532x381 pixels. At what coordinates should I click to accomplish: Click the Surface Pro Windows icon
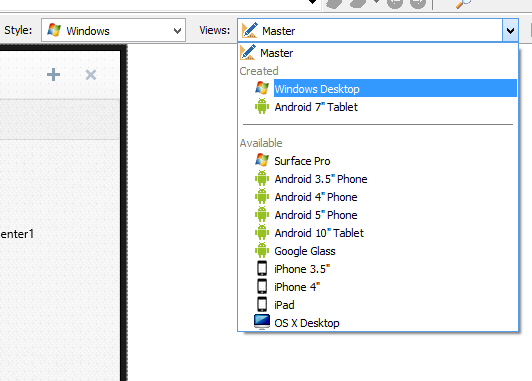pos(262,160)
